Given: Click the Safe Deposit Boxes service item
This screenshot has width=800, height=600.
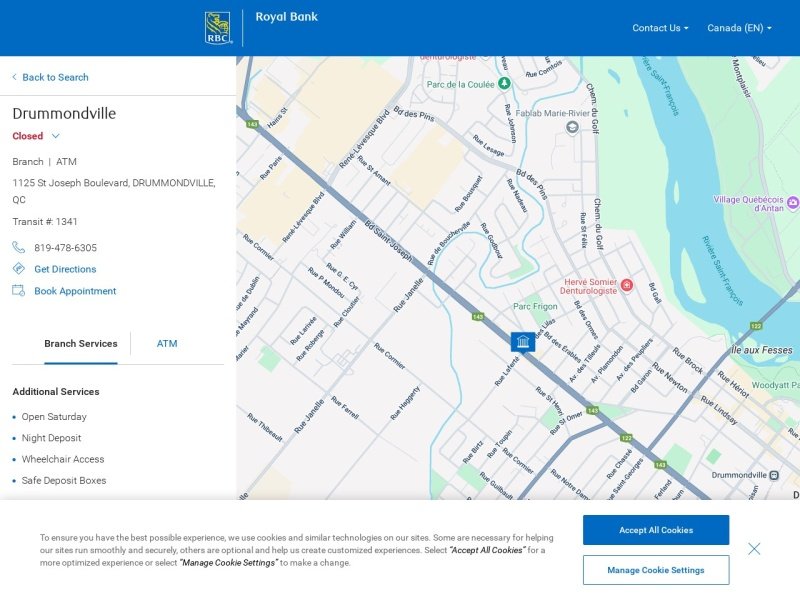Looking at the screenshot, I should (x=64, y=481).
